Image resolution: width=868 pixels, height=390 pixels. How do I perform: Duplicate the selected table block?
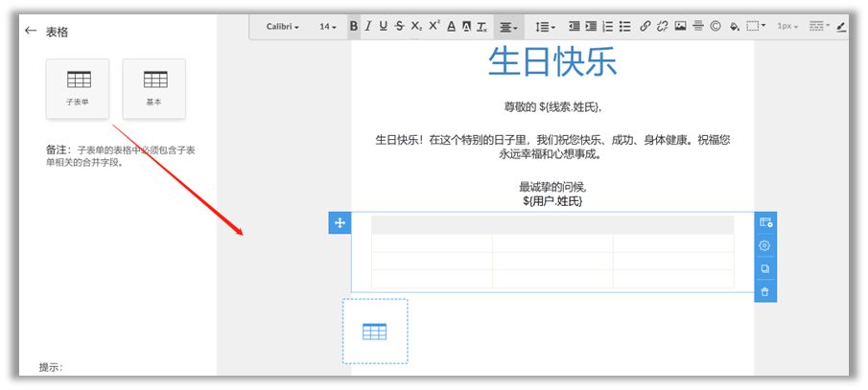(x=764, y=268)
